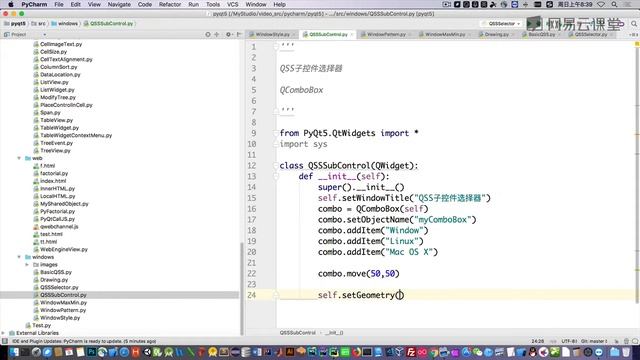Click the lock read-only icon in status bar
640x360 pixels.
click(617, 341)
